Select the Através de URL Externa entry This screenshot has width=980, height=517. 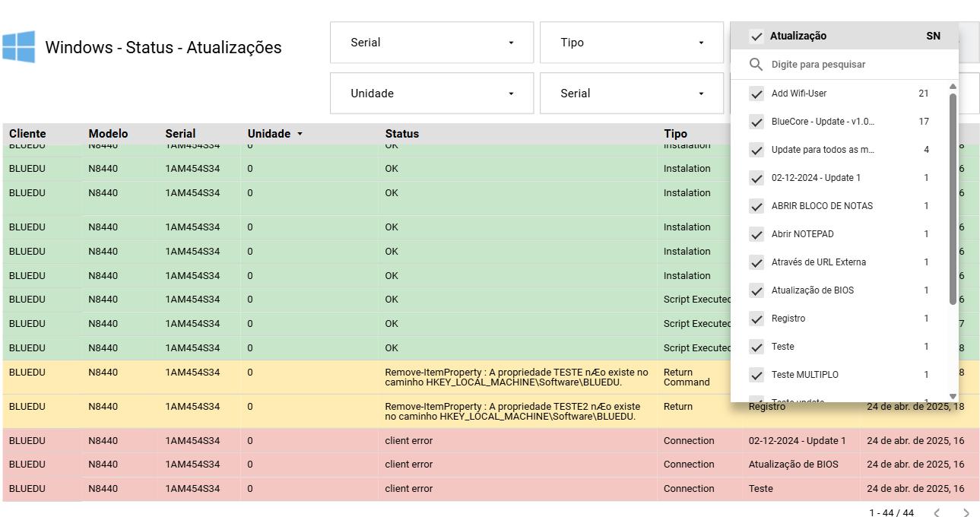pyautogui.click(x=818, y=262)
